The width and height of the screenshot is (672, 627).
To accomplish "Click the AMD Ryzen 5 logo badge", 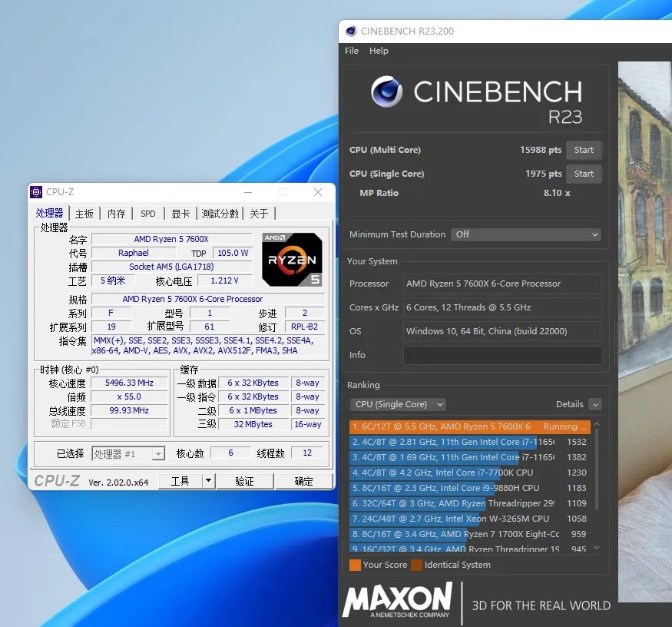I will pyautogui.click(x=292, y=260).
